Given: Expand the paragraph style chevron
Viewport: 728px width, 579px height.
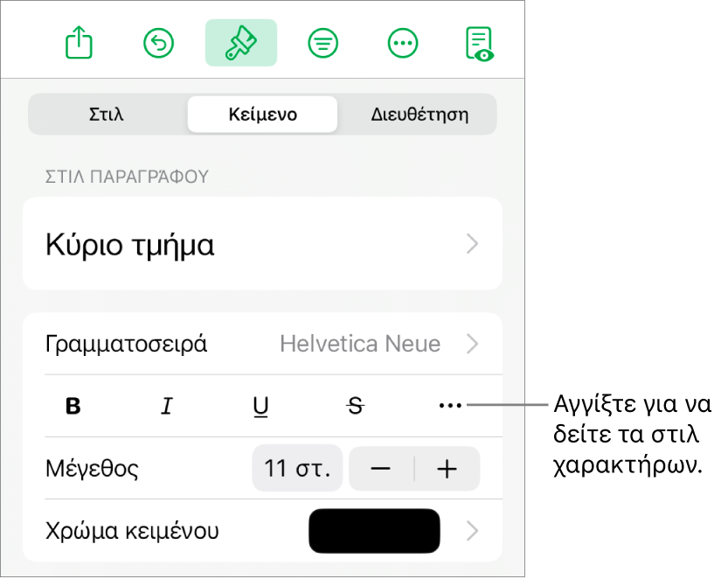Looking at the screenshot, I should (472, 243).
